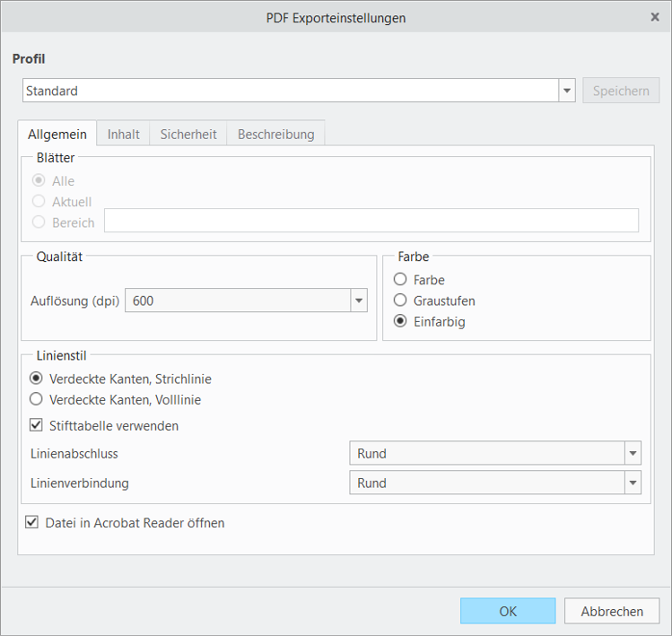Toggle Stifttabelle verwenden checkbox
This screenshot has height=636, width=672.
[37, 425]
